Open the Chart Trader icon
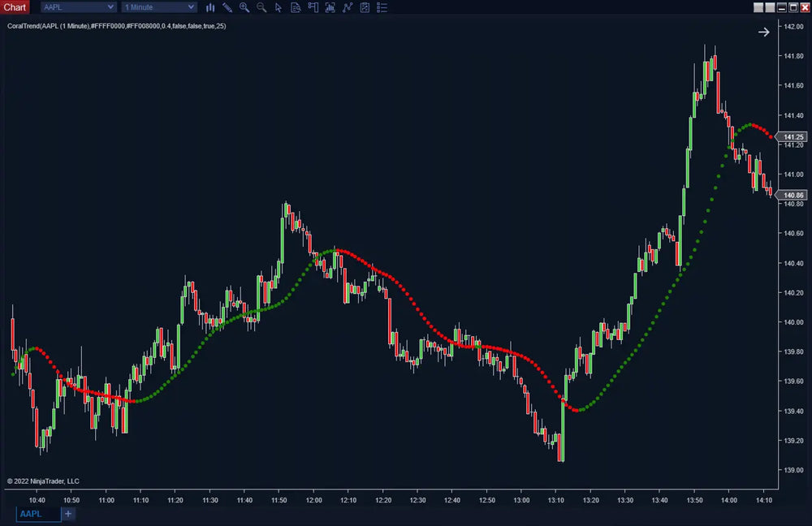This screenshot has width=812, height=526. (x=313, y=7)
